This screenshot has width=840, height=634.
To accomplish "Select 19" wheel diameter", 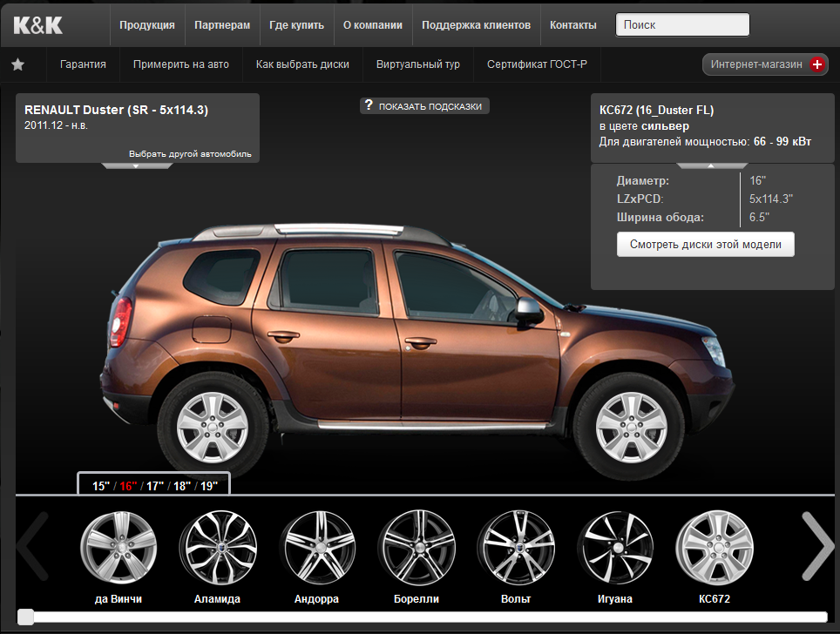I will [x=209, y=486].
